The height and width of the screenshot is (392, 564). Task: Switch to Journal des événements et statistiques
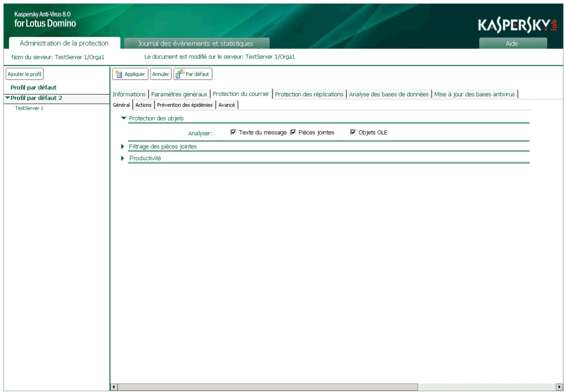[x=197, y=44]
